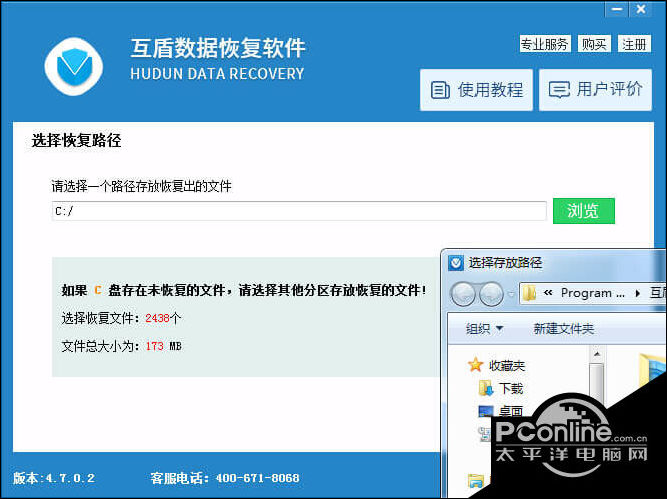Select 收藏夹 favorites in navigation tree

(496, 365)
